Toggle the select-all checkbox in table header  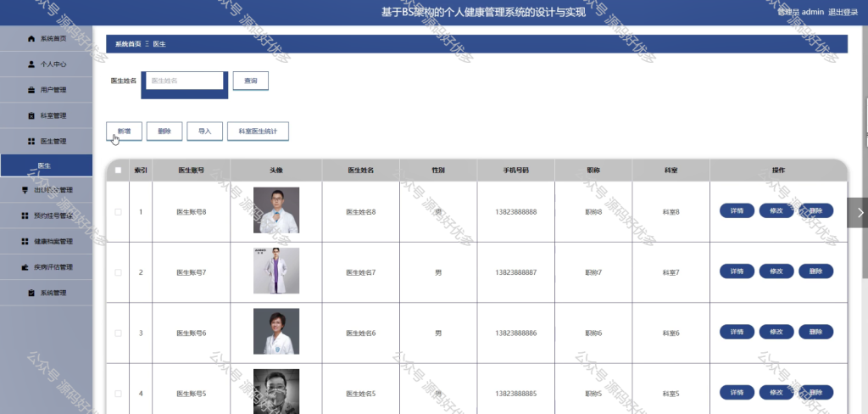click(118, 171)
